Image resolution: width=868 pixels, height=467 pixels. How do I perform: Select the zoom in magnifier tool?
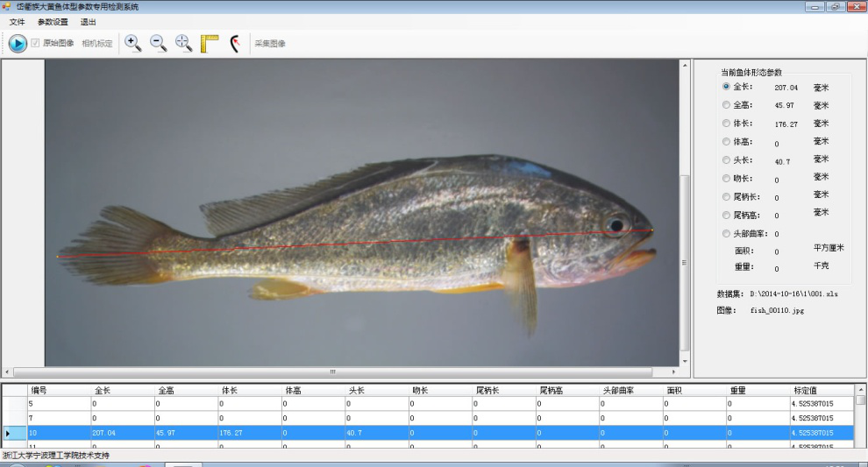[132, 43]
